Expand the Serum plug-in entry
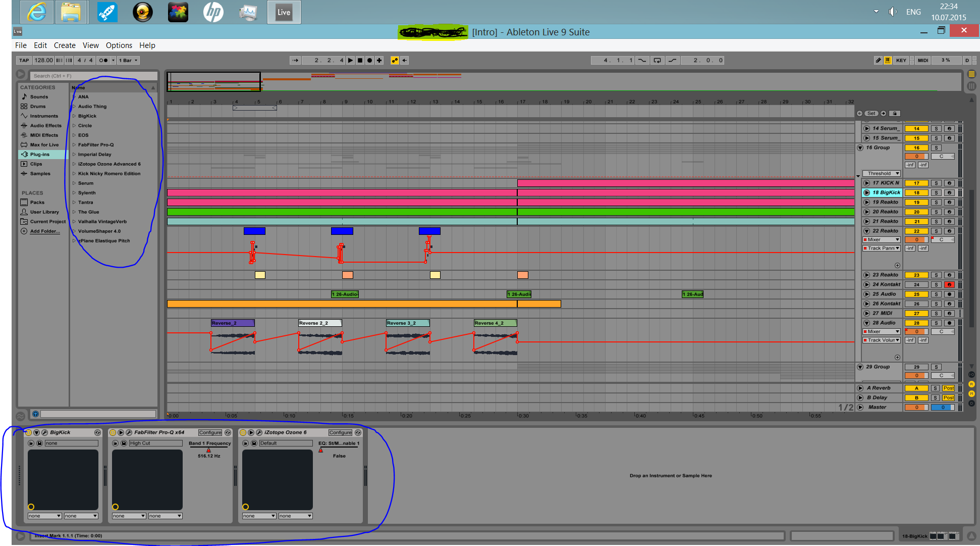Image resolution: width=980 pixels, height=546 pixels. tap(74, 183)
